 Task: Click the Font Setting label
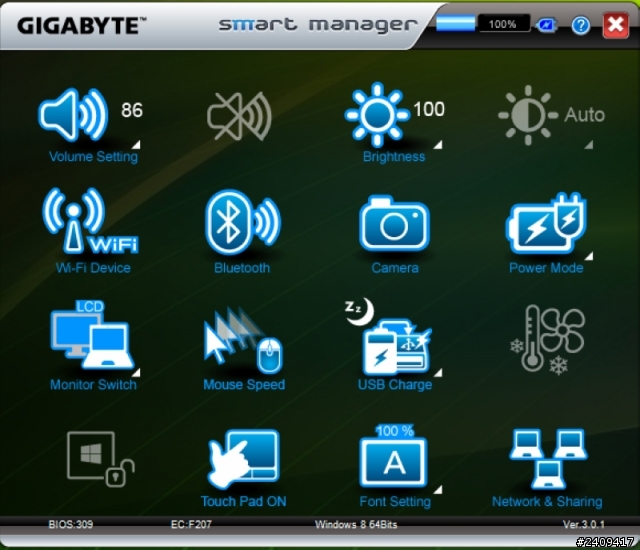point(395,501)
